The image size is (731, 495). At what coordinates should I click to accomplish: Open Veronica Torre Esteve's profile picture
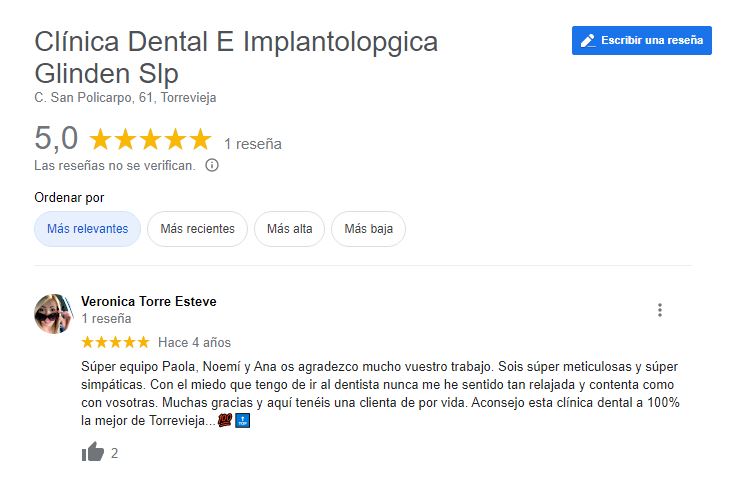pos(54,314)
